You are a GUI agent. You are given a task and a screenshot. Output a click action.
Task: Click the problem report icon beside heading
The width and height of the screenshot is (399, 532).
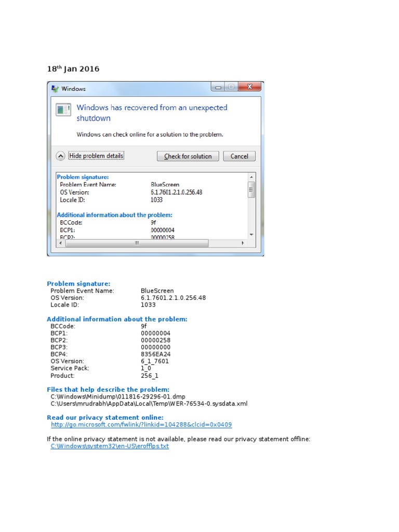[63, 110]
